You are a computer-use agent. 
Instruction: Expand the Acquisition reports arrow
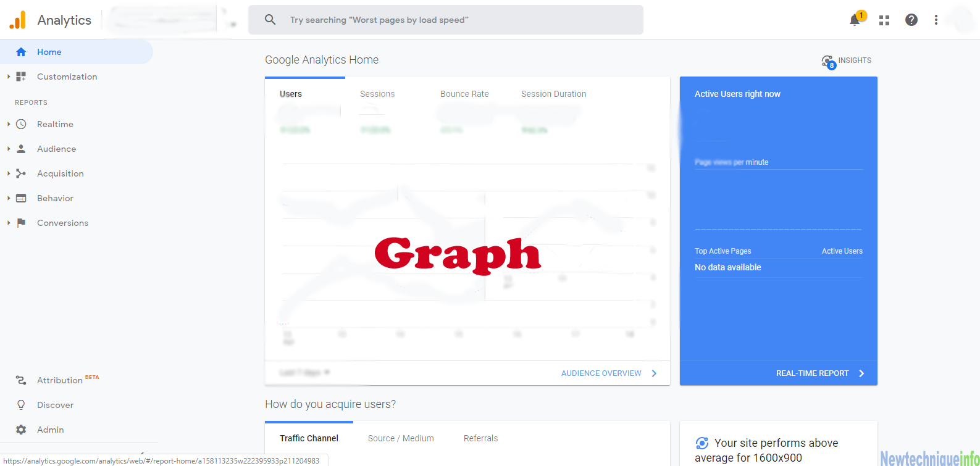coord(9,173)
